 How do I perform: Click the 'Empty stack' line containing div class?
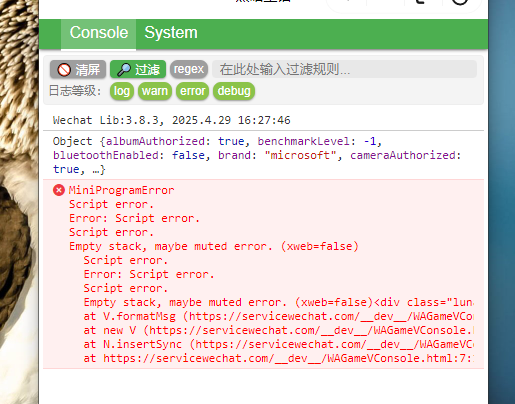pyautogui.click(x=278, y=302)
